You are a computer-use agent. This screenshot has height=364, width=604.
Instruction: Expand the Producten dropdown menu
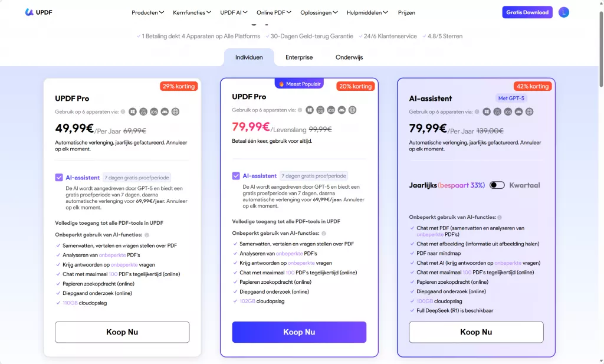click(x=147, y=12)
